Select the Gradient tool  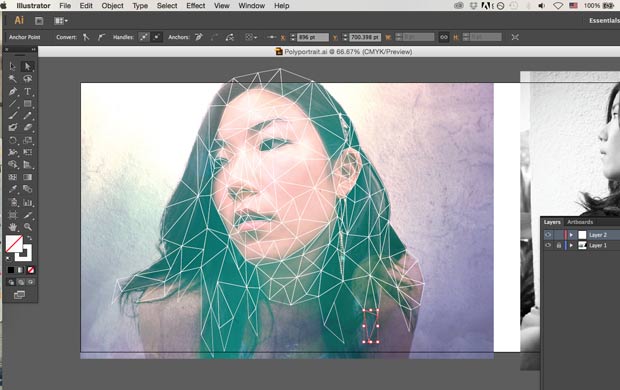27,177
